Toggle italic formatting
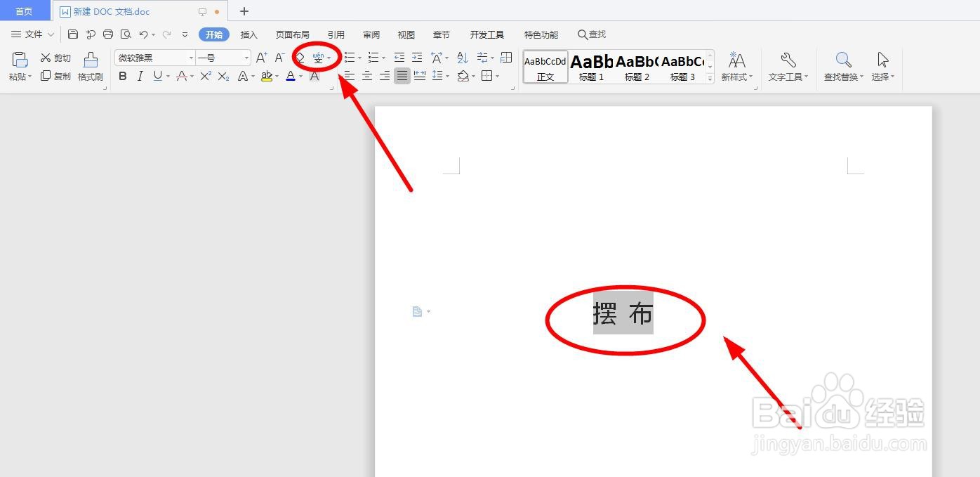 [x=140, y=76]
